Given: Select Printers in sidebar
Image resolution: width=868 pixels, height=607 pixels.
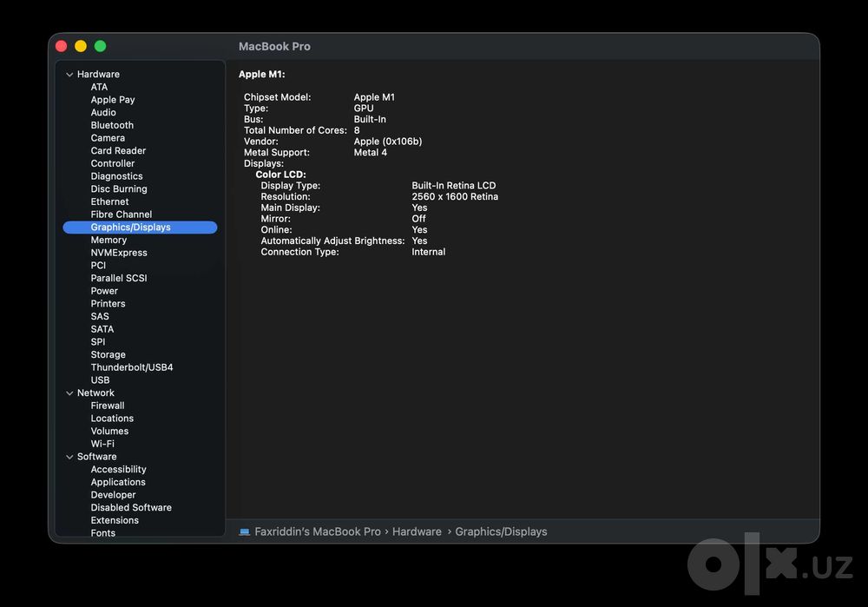Looking at the screenshot, I should click(108, 304).
